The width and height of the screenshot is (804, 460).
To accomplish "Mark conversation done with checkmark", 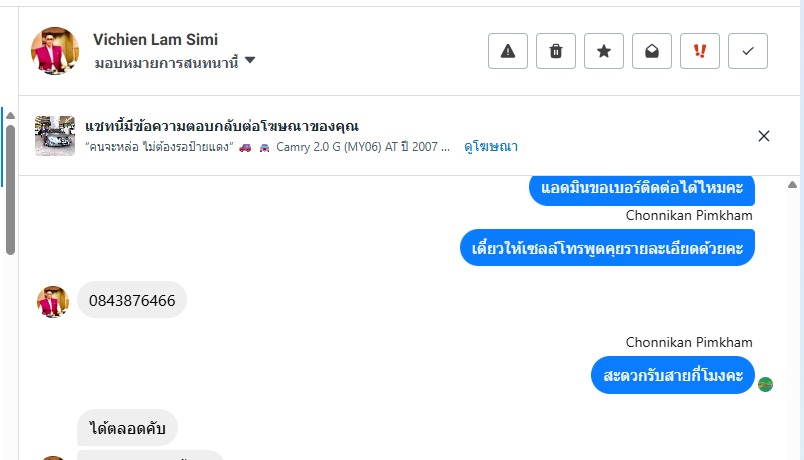I will click(747, 51).
